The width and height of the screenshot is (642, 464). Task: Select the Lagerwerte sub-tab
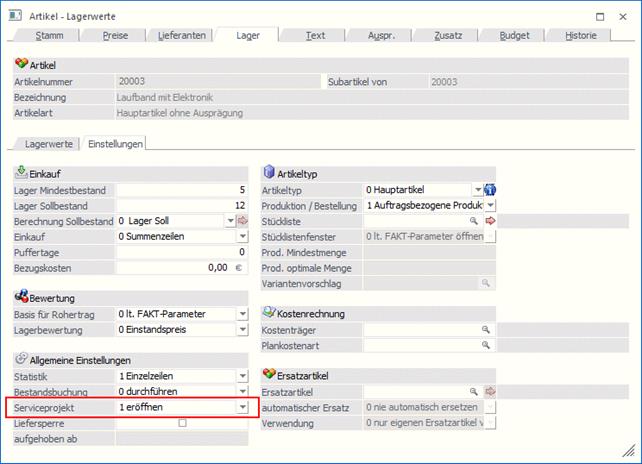(x=49, y=144)
